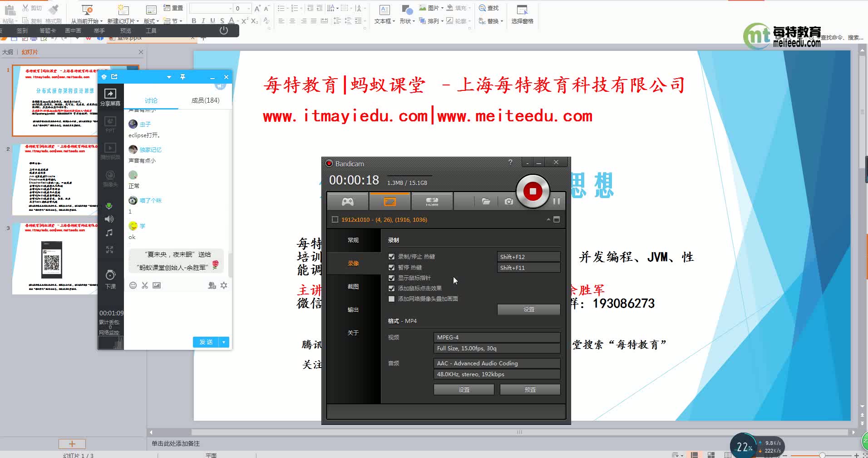
Task: Open chat window title dropdown triangle
Action: pyautogui.click(x=169, y=77)
